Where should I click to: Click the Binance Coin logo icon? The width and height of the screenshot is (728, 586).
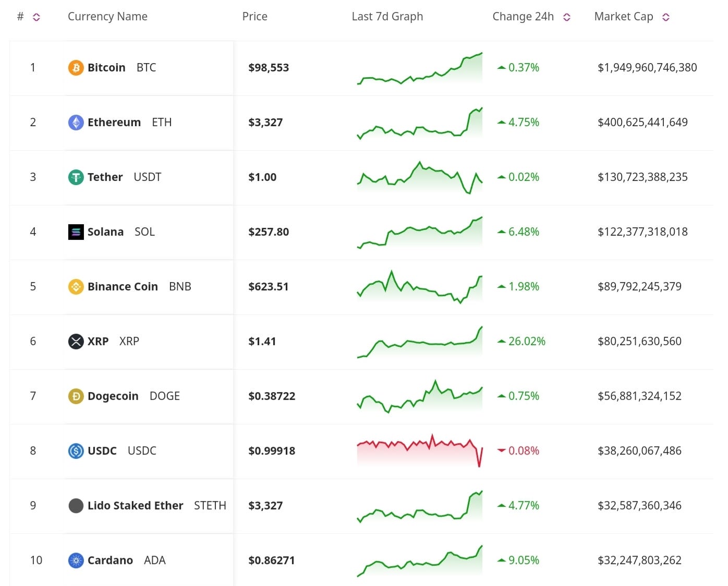click(76, 287)
